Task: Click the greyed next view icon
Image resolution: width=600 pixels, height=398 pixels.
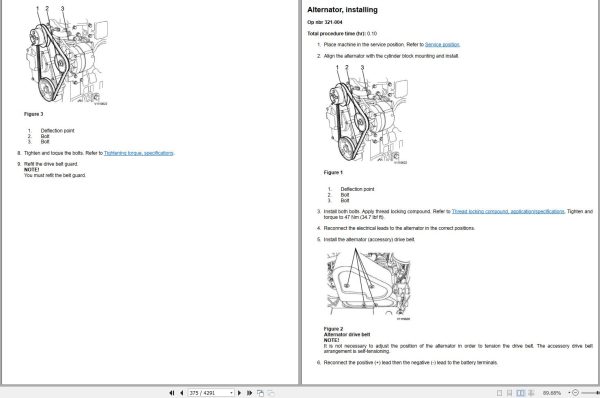Action: pyautogui.click(x=271, y=393)
